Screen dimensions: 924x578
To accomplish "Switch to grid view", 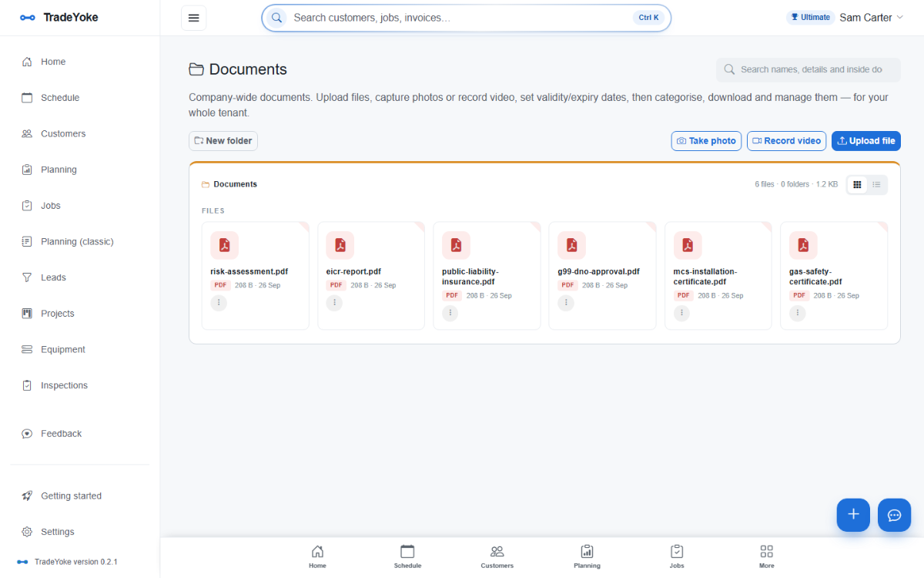I will click(857, 184).
